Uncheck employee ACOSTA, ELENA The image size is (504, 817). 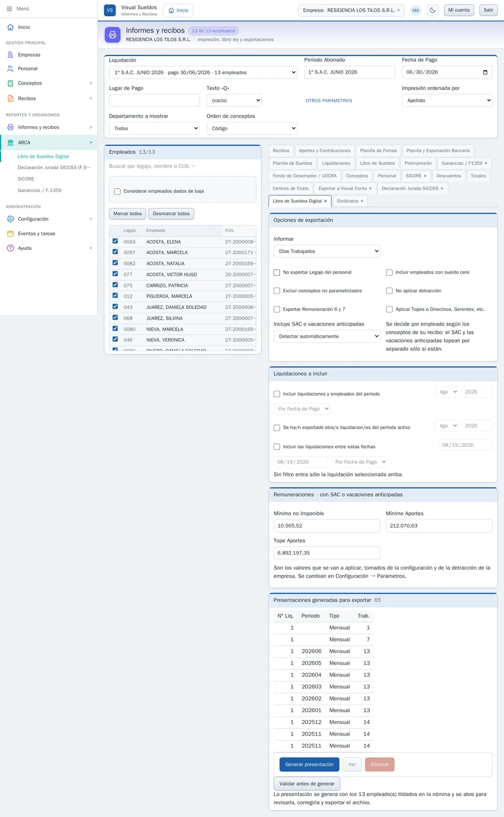(x=115, y=241)
